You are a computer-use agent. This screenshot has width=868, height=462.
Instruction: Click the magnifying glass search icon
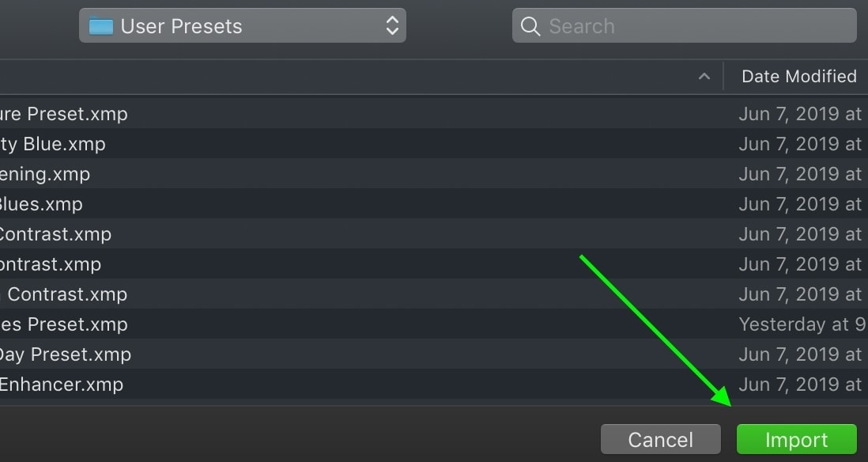pos(530,26)
